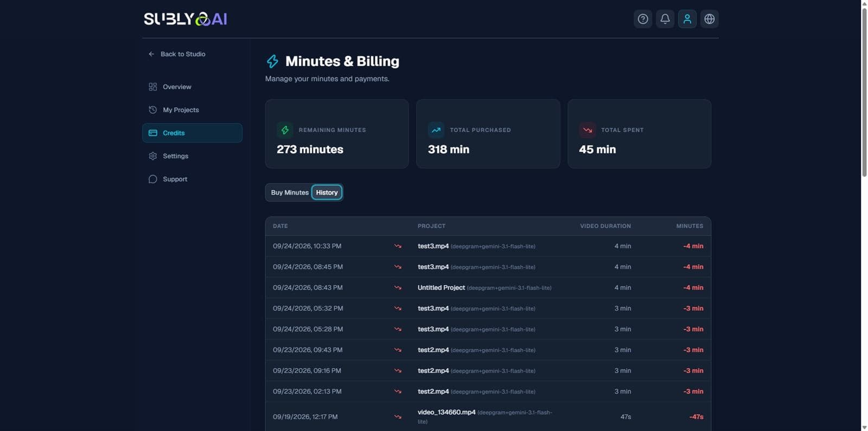
Task: Open the language globe icon
Action: point(710,19)
